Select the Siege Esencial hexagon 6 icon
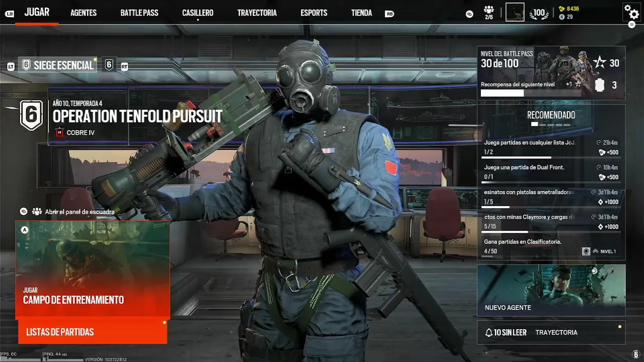 27,65
